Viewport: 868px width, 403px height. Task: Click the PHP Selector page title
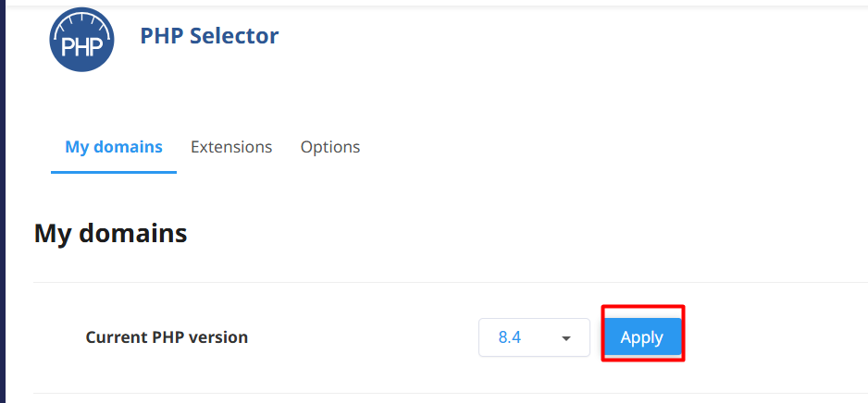209,36
